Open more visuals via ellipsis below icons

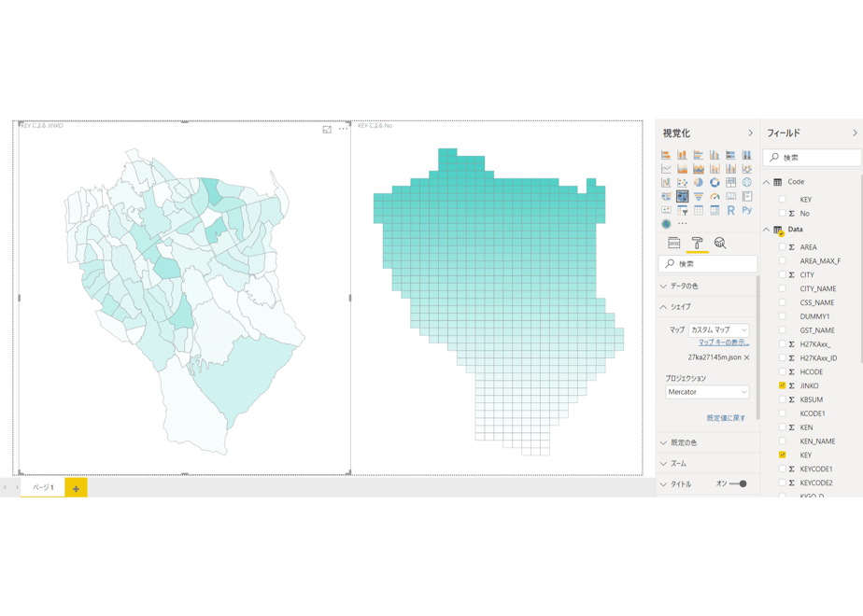(683, 224)
